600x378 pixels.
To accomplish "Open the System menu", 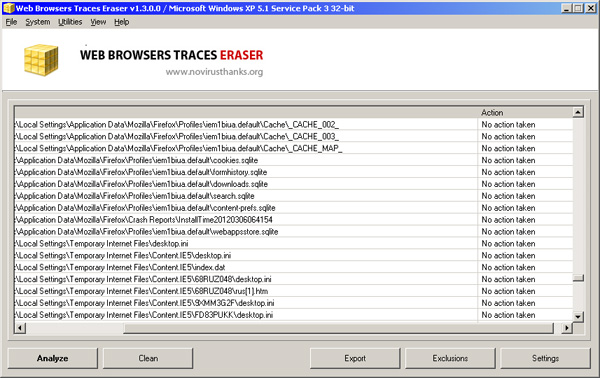I will [38, 22].
